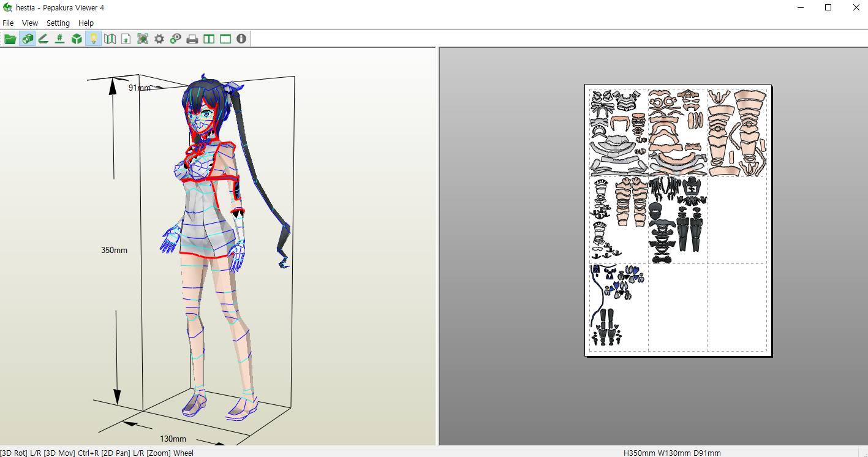The height and width of the screenshot is (457, 868).
Task: Click the solid green cube icon
Action: pos(77,39)
